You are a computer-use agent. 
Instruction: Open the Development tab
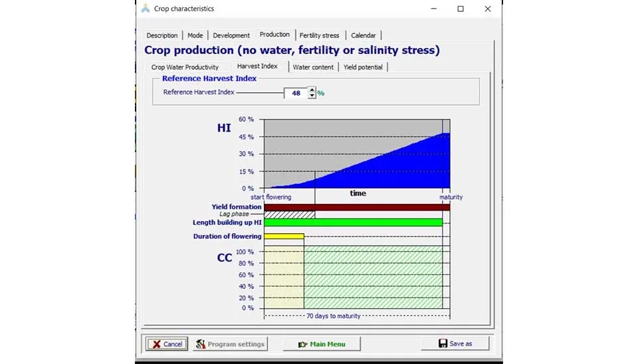point(231,35)
